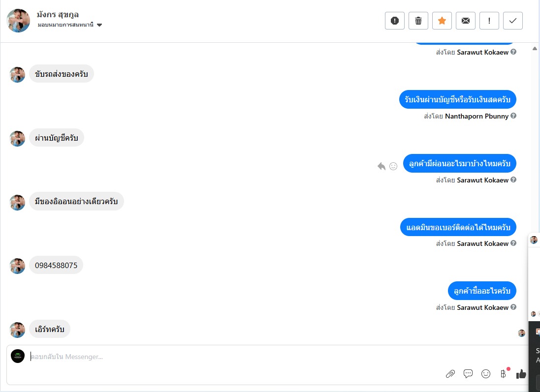Click the reply arrow beside ลูกค้ามีผ่อนอะไรมาบ้างไหมครับ
540x392 pixels.
coord(381,166)
